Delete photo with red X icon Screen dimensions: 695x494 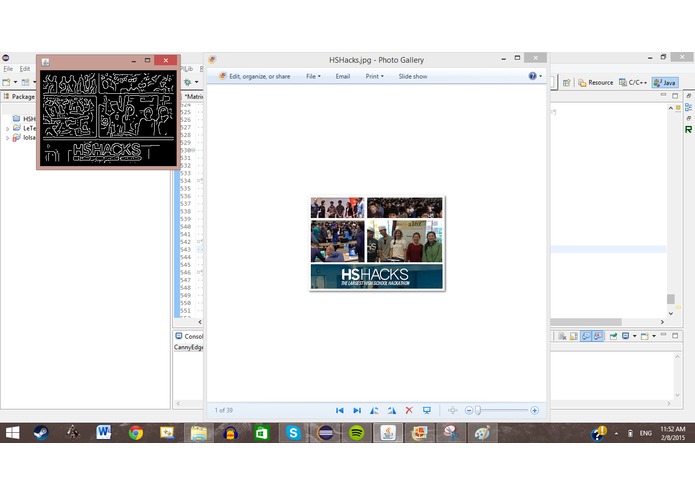pyautogui.click(x=409, y=410)
